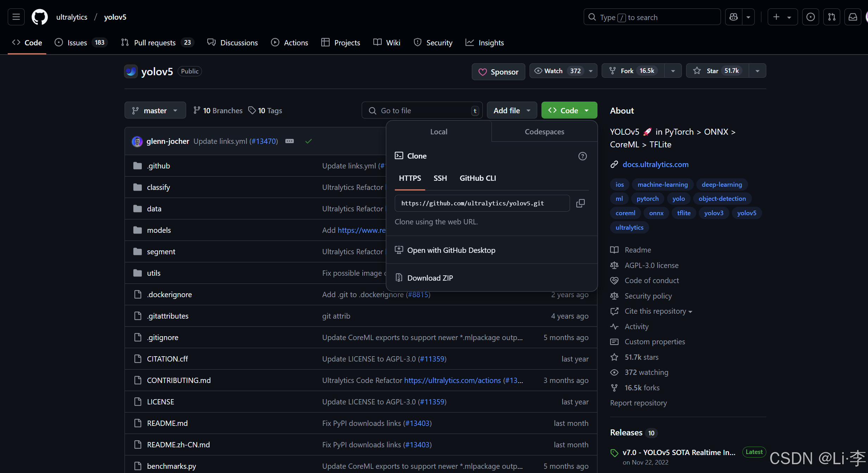868x473 pixels.
Task: Open the clone help question mark icon
Action: tap(582, 156)
